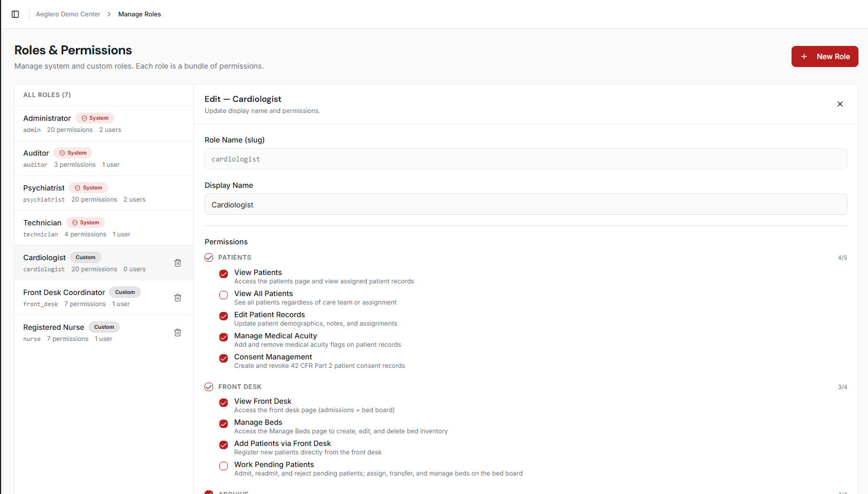
Task: Click the System badge on Technician
Action: pyautogui.click(x=85, y=223)
